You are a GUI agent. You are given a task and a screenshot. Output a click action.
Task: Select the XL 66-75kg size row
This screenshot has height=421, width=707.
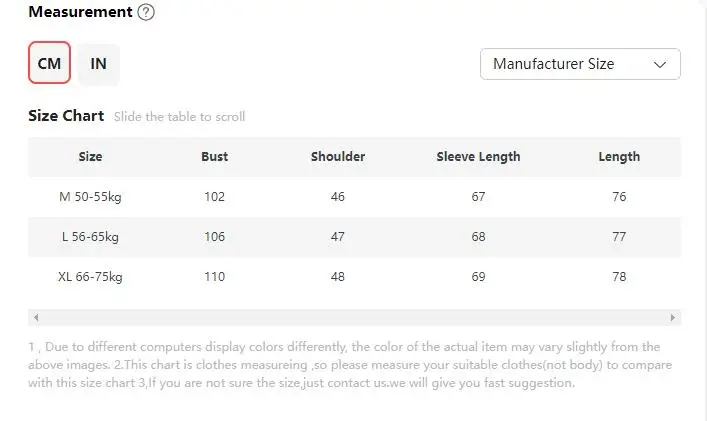(x=354, y=277)
